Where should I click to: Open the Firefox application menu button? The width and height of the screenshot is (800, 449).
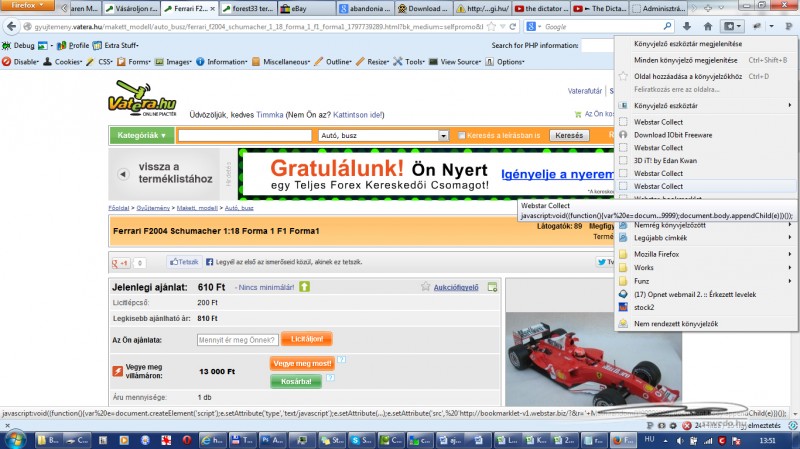pos(28,6)
